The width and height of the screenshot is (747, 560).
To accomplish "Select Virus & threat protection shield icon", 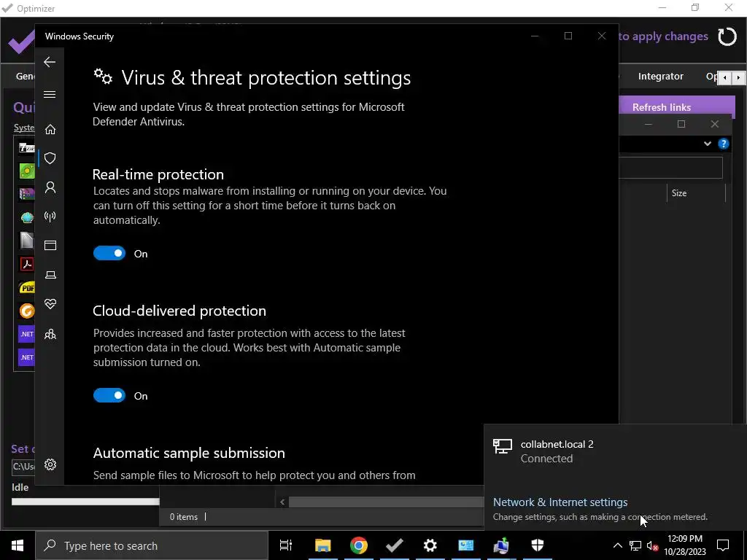I will [50, 158].
